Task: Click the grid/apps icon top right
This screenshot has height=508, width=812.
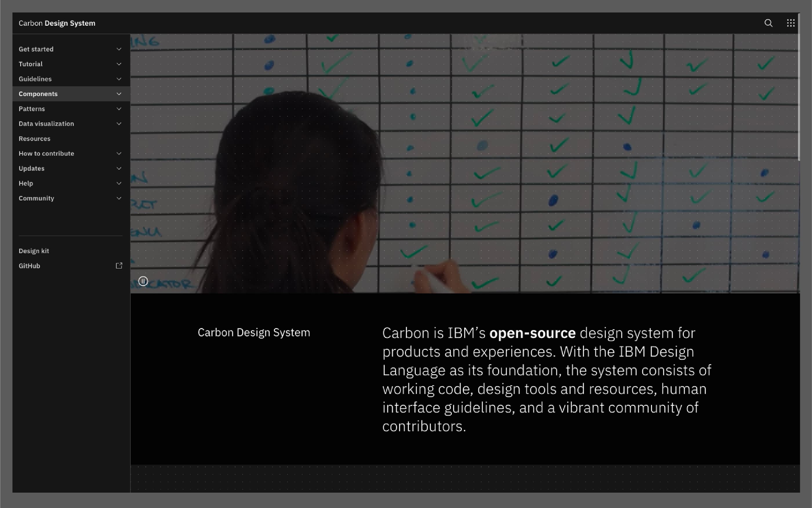Action: tap(790, 23)
